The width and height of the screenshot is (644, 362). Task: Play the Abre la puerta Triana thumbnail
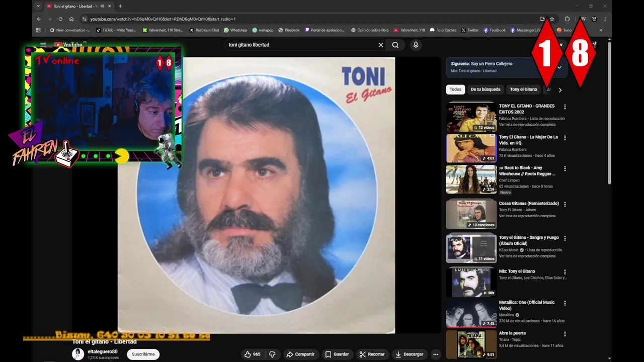[x=471, y=344]
